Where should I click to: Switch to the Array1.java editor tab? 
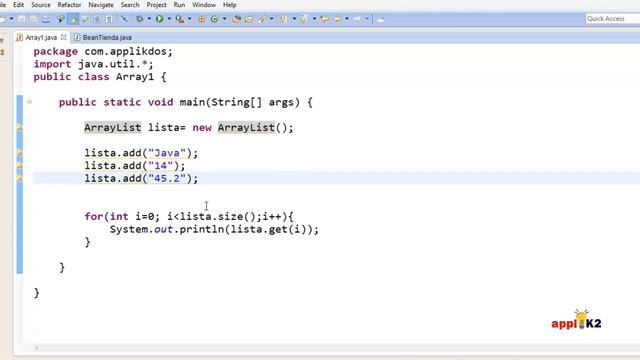(x=41, y=38)
